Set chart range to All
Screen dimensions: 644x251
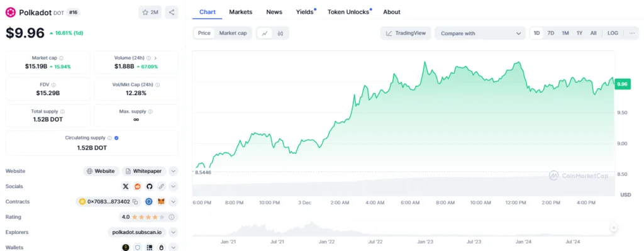(x=593, y=33)
